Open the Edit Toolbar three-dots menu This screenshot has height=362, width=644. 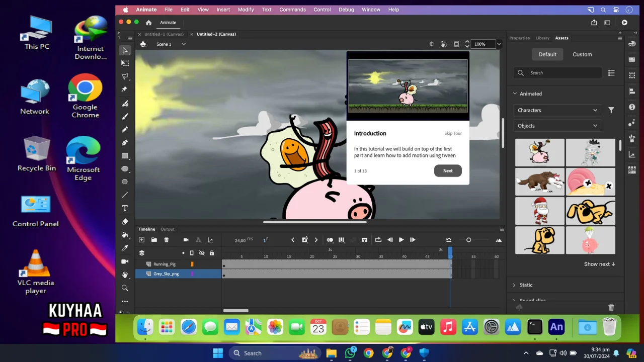(125, 301)
